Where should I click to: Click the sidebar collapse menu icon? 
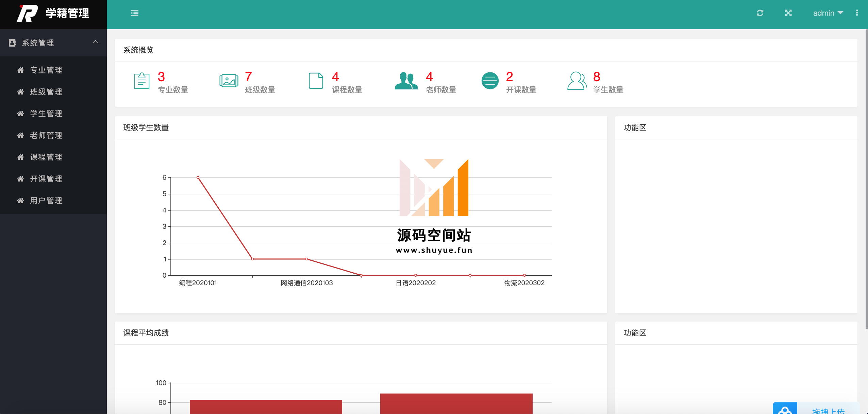coord(135,13)
